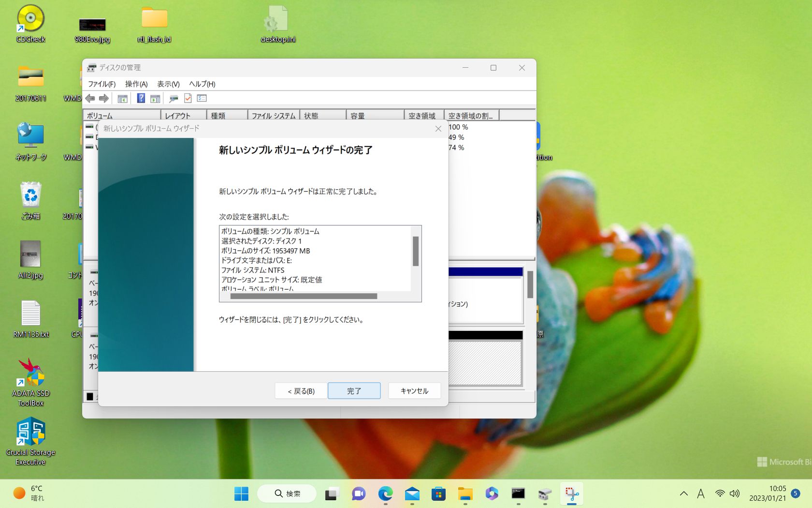Image resolution: width=812 pixels, height=508 pixels.
Task: Click the キャンセル button
Action: click(x=414, y=391)
